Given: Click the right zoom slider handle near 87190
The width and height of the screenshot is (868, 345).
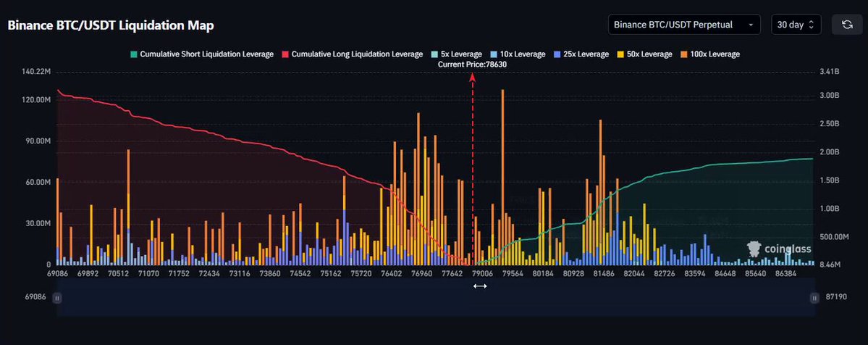Looking at the screenshot, I should point(814,298).
